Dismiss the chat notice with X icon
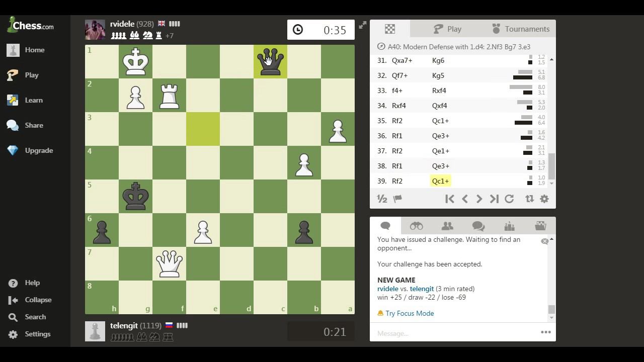The image size is (644, 362). click(x=544, y=241)
